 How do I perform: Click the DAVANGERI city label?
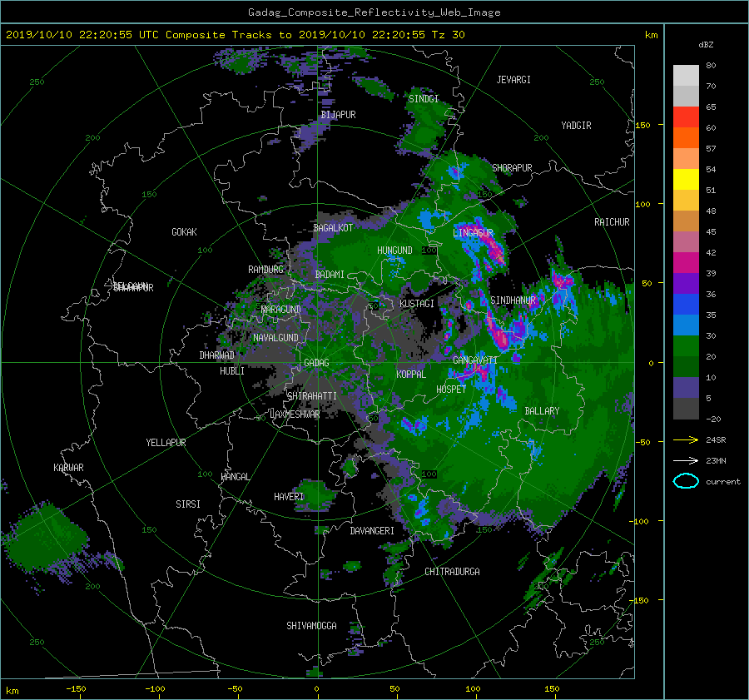[x=372, y=531]
